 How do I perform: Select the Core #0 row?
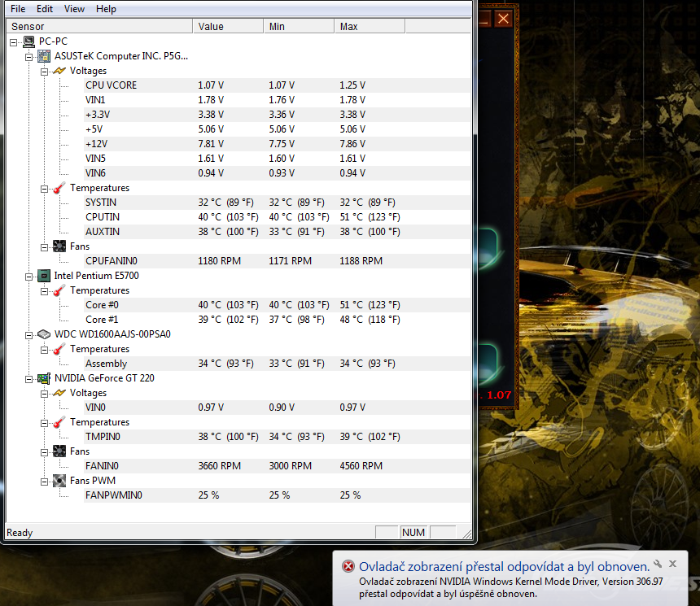point(277,305)
